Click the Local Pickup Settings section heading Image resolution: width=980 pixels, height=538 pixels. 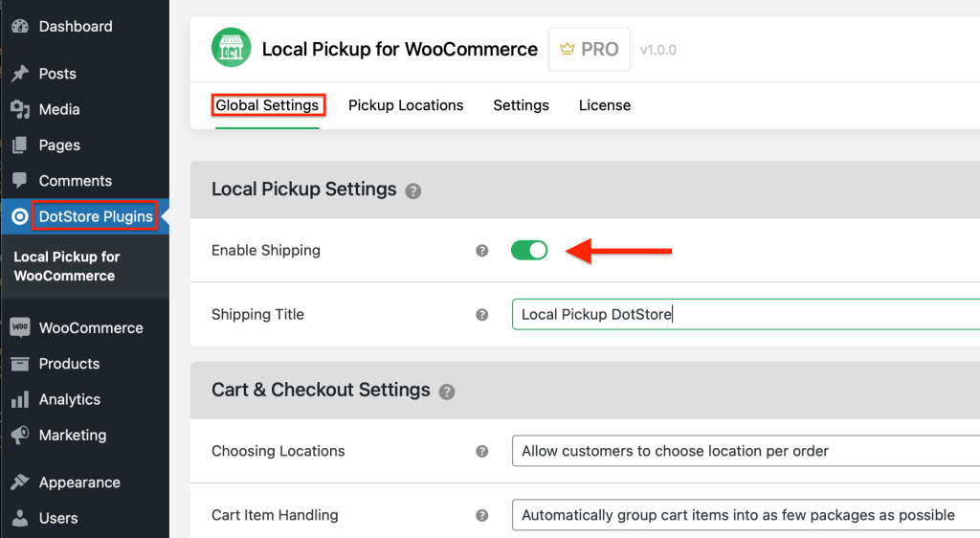click(x=303, y=190)
